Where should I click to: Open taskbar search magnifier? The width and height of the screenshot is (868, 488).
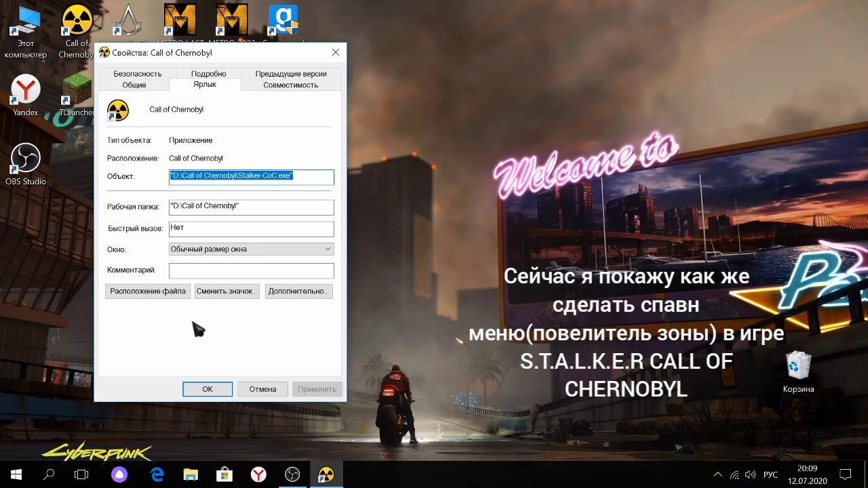point(49,474)
